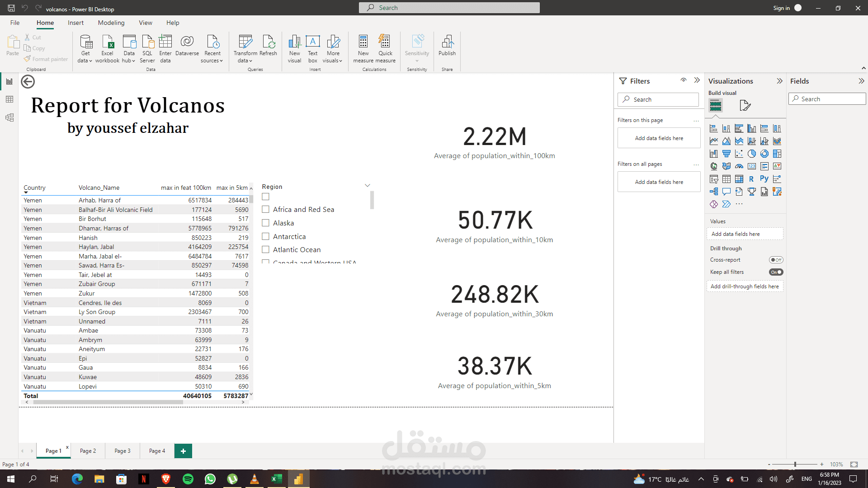Select the line chart visualization
868x488 pixels.
(714, 141)
